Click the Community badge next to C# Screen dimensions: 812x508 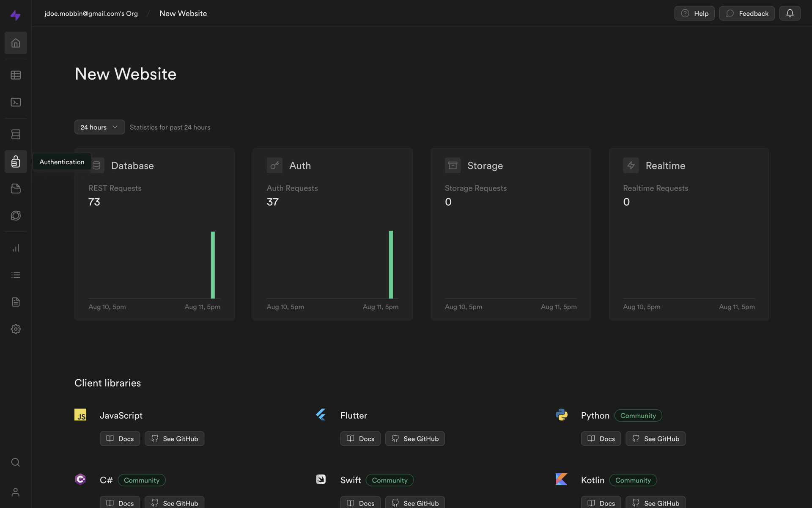(142, 480)
